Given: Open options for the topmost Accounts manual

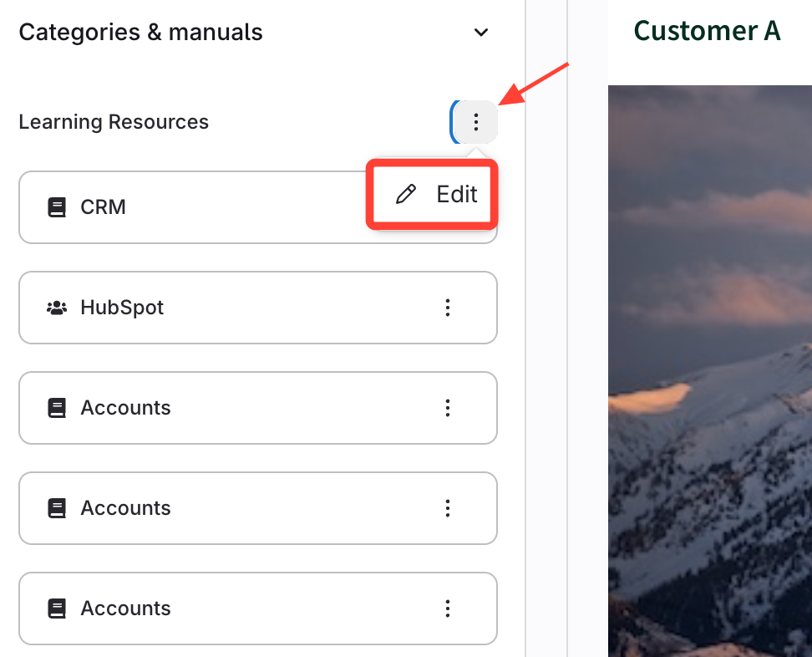Looking at the screenshot, I should pyautogui.click(x=448, y=408).
